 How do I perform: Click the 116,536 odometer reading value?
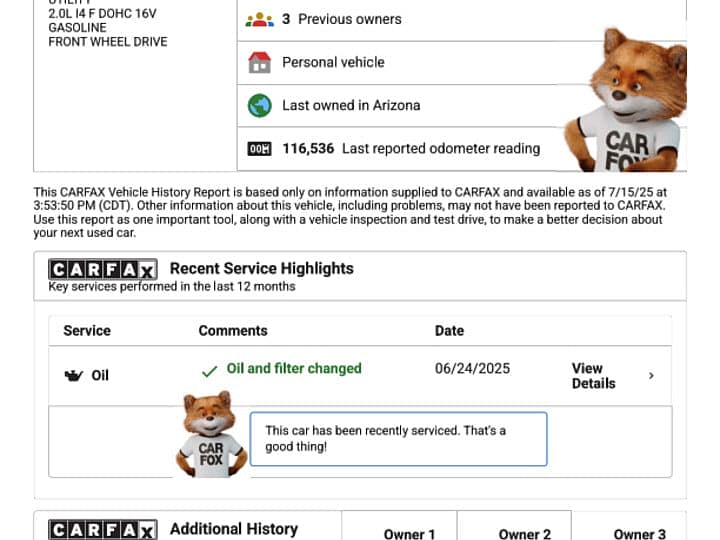point(308,148)
